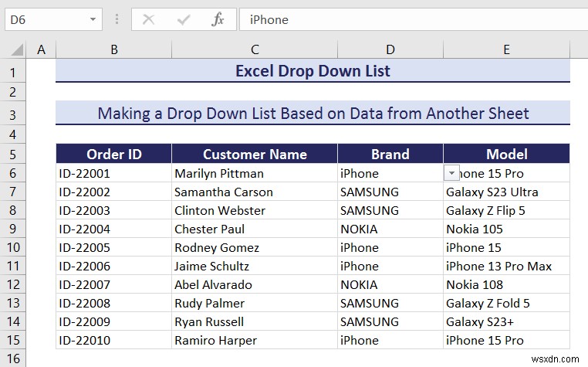Select cell 'Galaxy Z Fold 5'
Screen dimensions: 588x367
click(x=506, y=303)
